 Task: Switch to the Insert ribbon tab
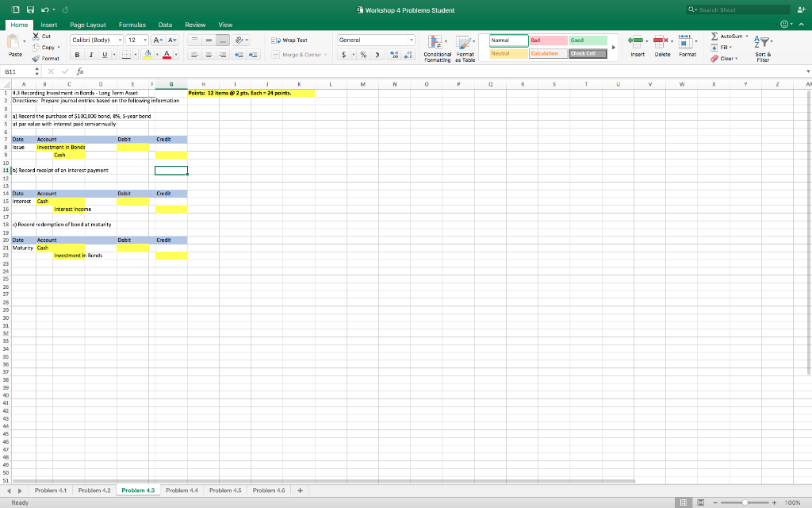point(48,25)
